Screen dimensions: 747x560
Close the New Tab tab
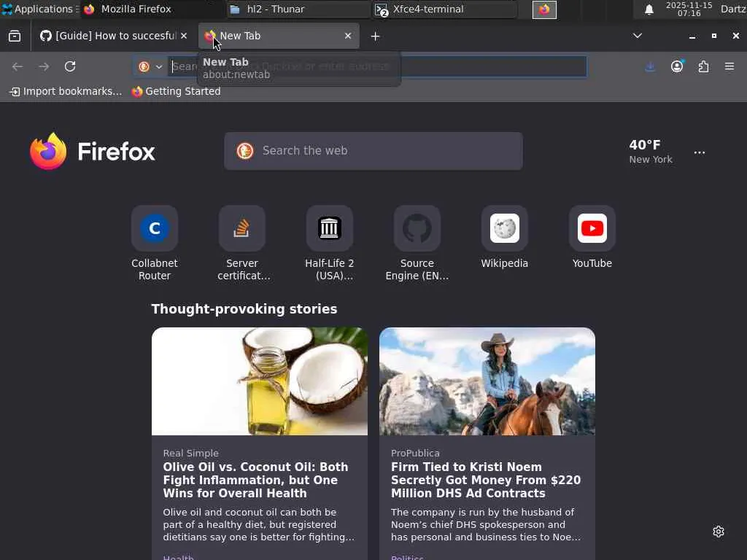tap(348, 36)
